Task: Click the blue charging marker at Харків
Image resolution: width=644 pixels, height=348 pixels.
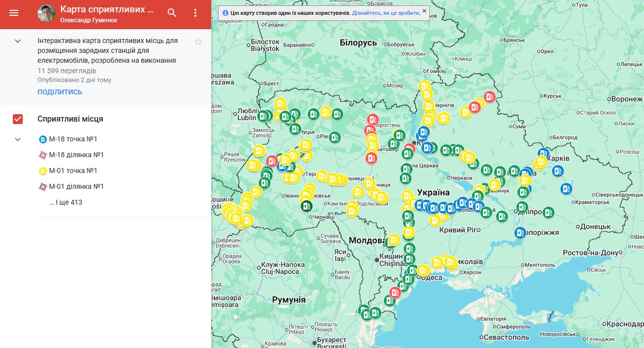Action: pyautogui.click(x=544, y=154)
